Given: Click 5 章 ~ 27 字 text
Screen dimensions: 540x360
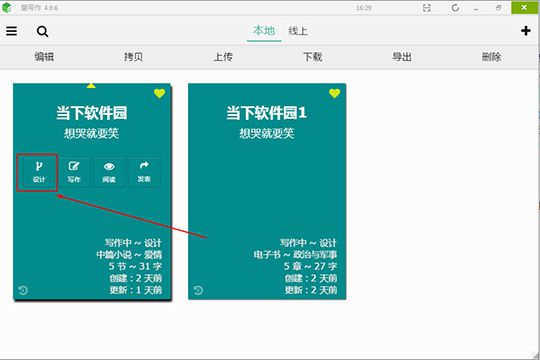Looking at the screenshot, I should [310, 266].
